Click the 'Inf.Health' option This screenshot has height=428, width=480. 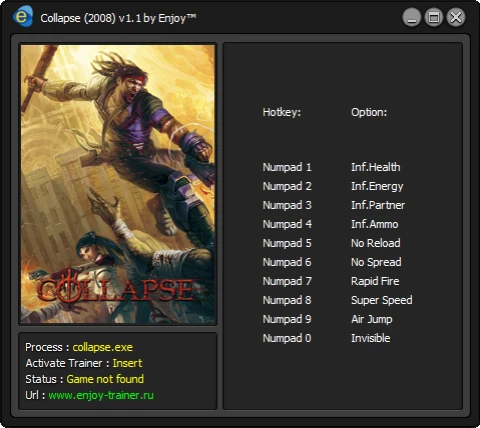pyautogui.click(x=376, y=167)
